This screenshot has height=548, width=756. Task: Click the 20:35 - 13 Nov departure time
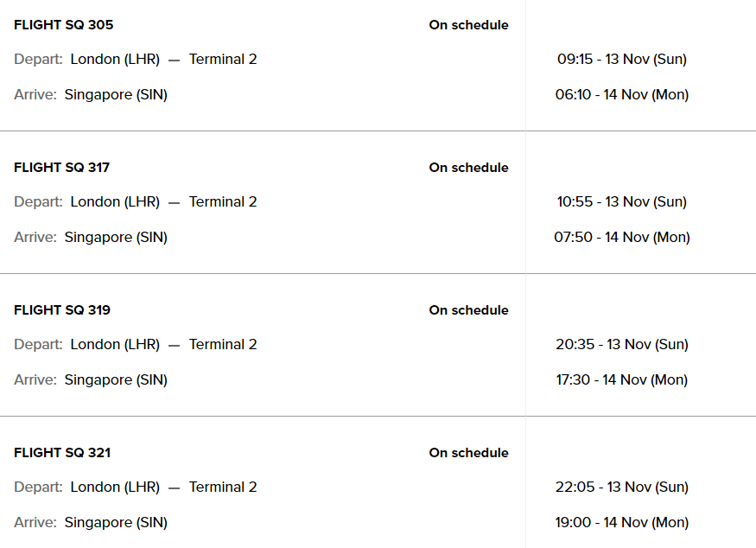click(x=622, y=345)
